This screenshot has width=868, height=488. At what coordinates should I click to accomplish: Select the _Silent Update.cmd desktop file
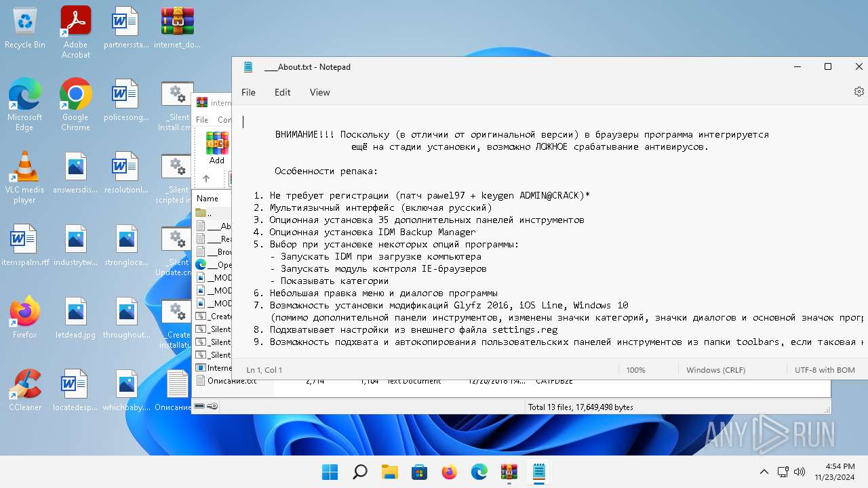175,250
